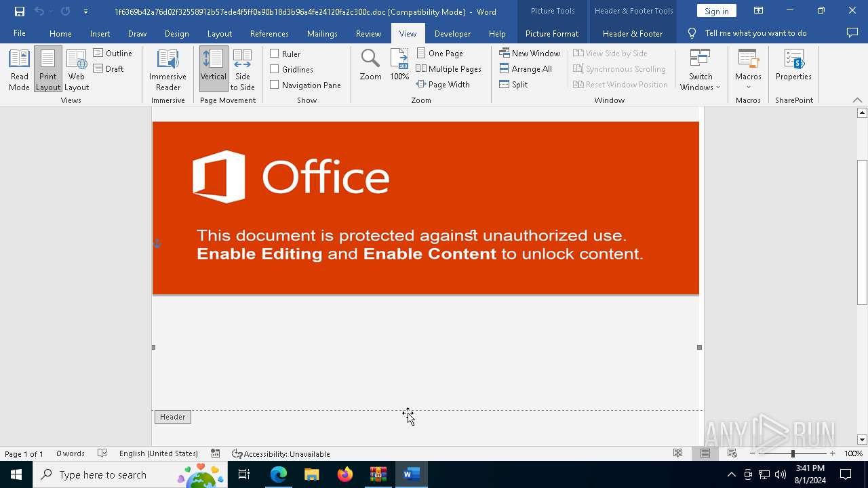Switch to the Mailings tab
This screenshot has width=868, height=488.
[322, 33]
